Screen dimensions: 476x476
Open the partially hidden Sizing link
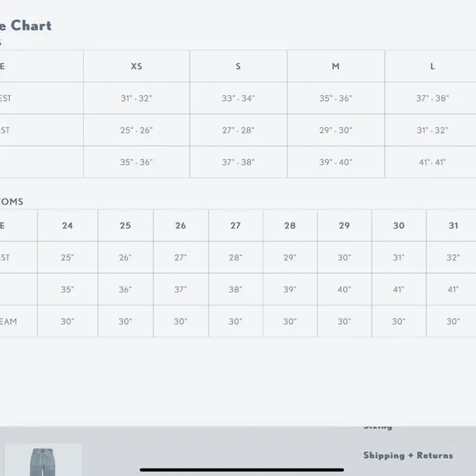(x=378, y=428)
